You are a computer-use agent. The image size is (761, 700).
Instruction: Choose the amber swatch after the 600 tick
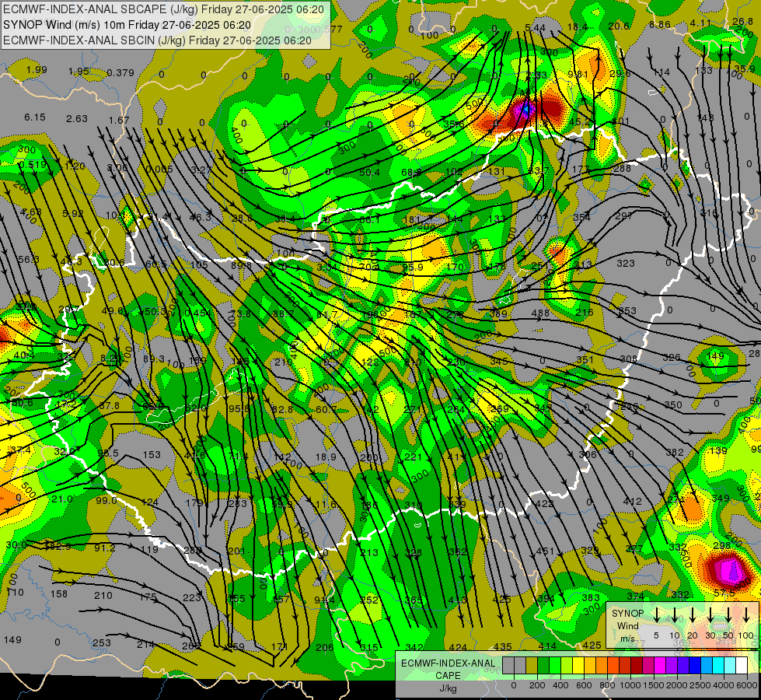click(x=590, y=665)
